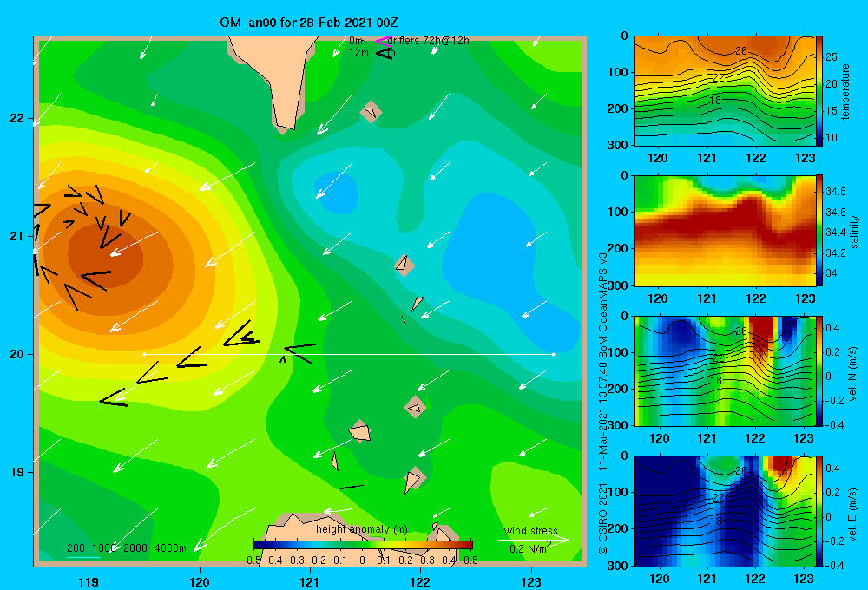The width and height of the screenshot is (868, 590).
Task: Click longitude label '119' on main map axis
Action: coord(89,581)
